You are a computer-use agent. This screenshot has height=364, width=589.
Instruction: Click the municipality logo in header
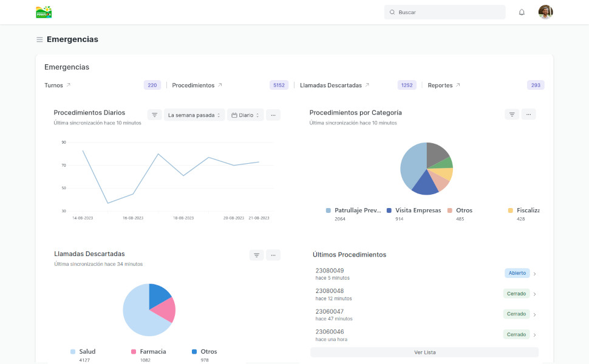[44, 12]
